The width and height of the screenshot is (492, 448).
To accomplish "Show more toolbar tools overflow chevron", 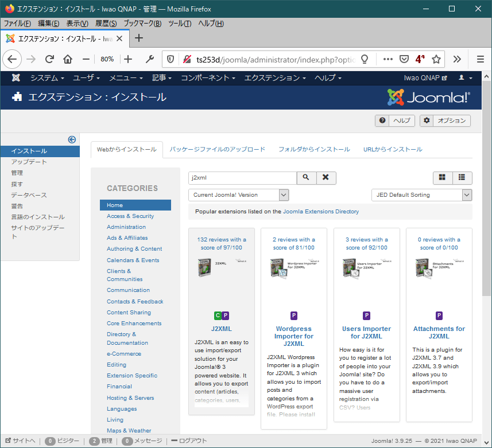I will (457, 59).
